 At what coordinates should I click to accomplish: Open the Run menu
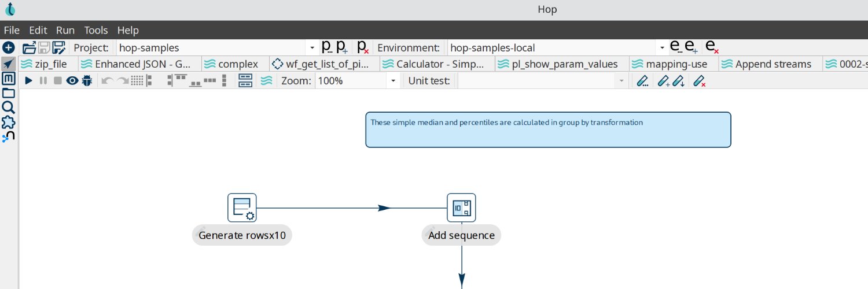point(65,30)
